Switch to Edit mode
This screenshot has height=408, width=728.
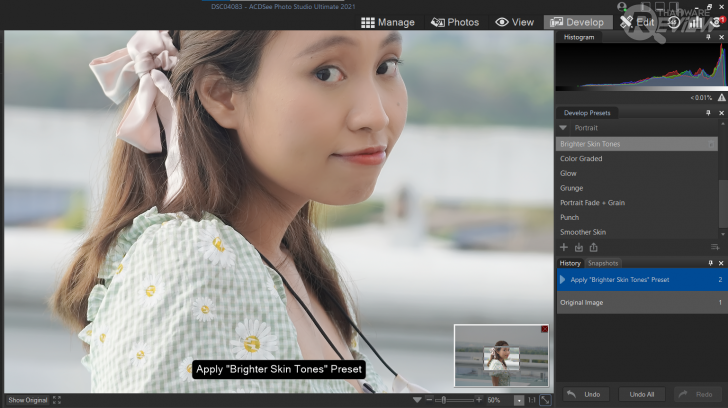click(637, 22)
